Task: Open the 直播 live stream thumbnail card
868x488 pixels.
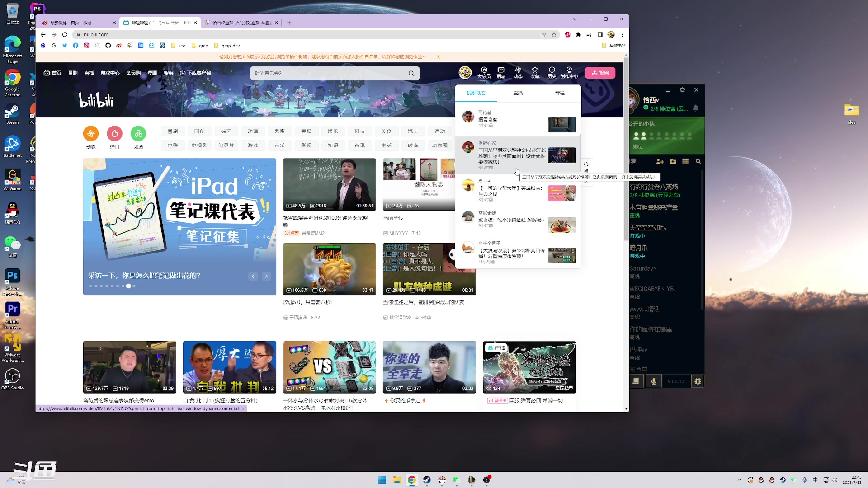Action: pos(529,367)
